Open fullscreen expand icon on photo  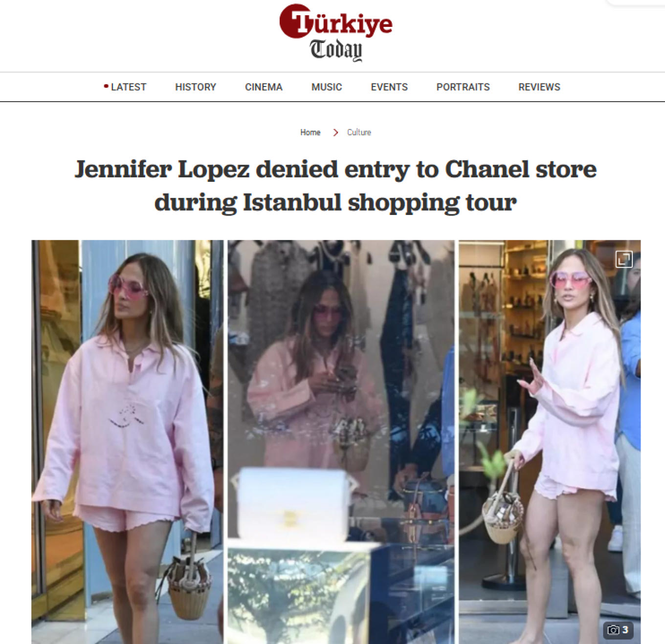tap(624, 259)
